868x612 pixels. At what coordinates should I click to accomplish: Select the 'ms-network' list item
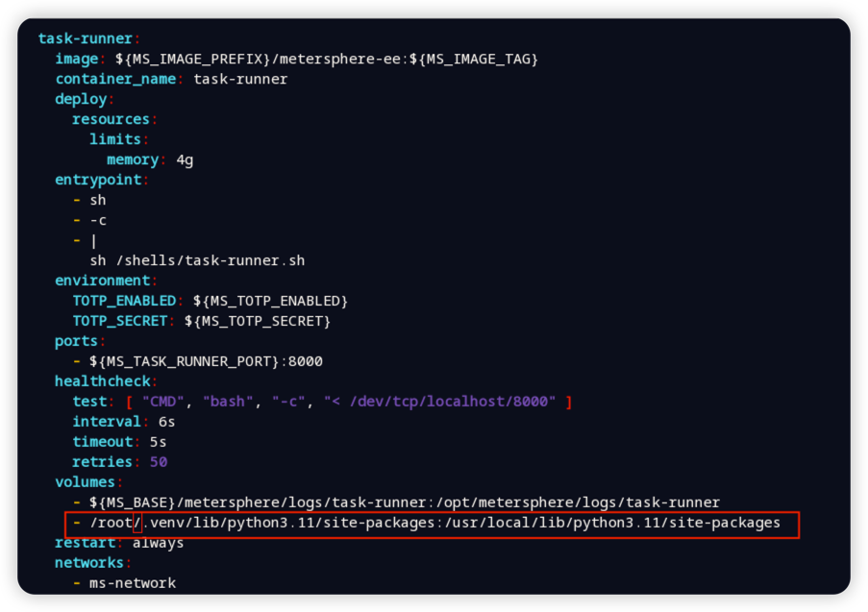pos(133,582)
